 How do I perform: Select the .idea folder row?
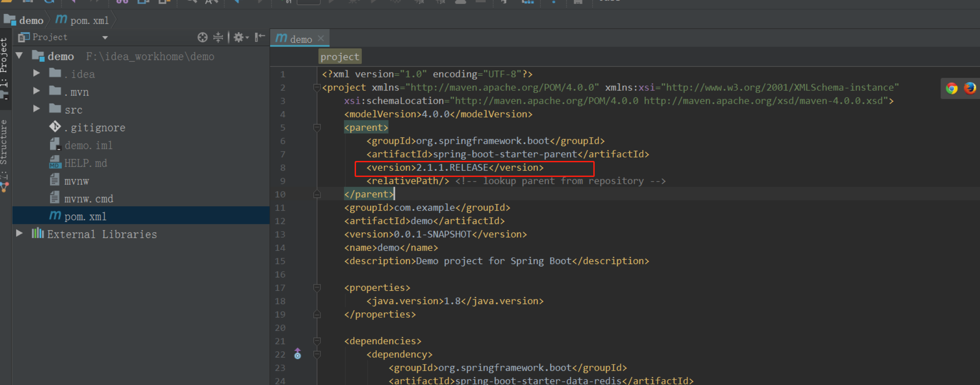point(141,74)
